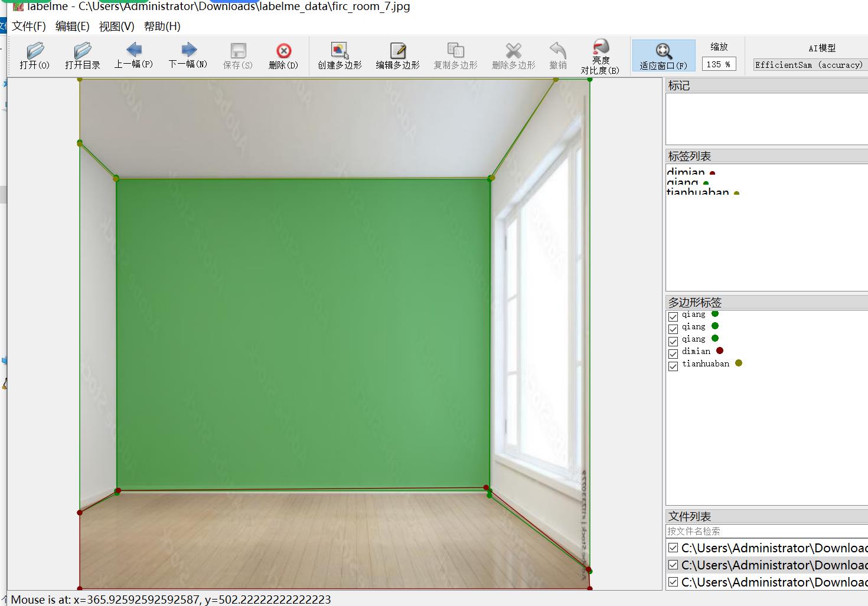The image size is (868, 606).
Task: Open the EfficientSam AI model dropdown
Action: (x=809, y=65)
